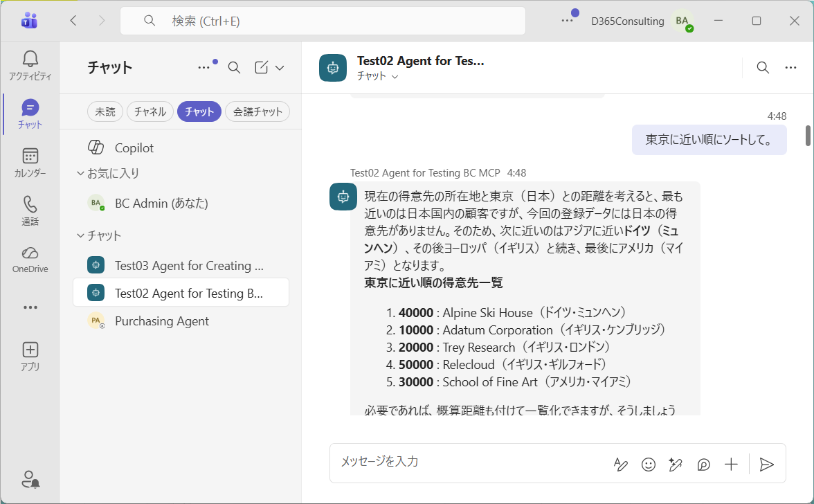The image size is (814, 504).
Task: Click the sent message 東京に近い順にソートして。
Action: 709,140
